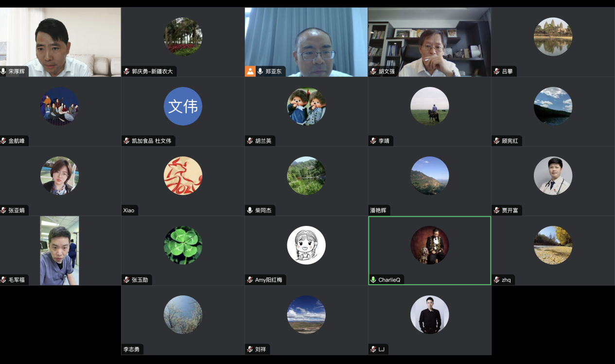Click the muted mic icon beside 贾开富
The height and width of the screenshot is (364, 615).
pyautogui.click(x=497, y=210)
